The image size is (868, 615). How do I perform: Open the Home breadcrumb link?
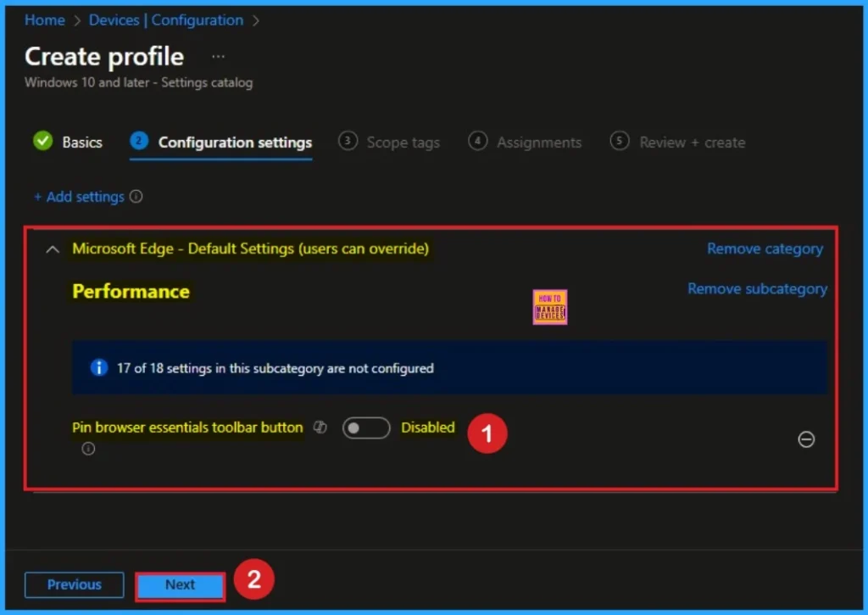pyautogui.click(x=45, y=20)
